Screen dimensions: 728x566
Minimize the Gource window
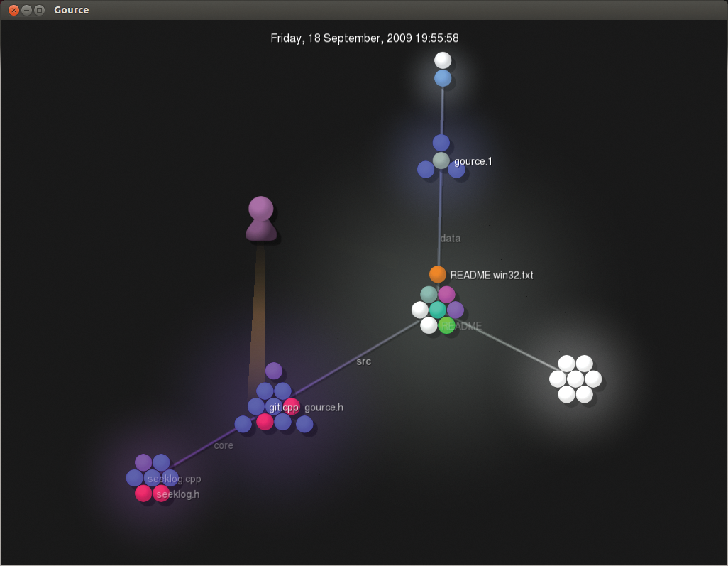click(x=26, y=10)
